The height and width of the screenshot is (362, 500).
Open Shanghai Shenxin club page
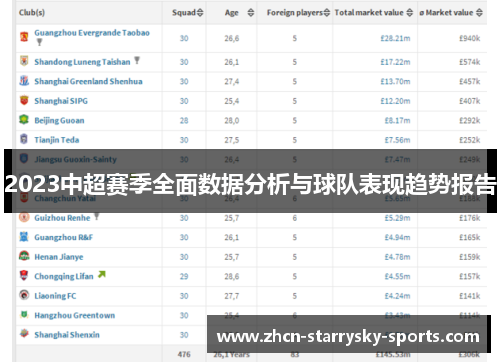pyautogui.click(x=67, y=335)
